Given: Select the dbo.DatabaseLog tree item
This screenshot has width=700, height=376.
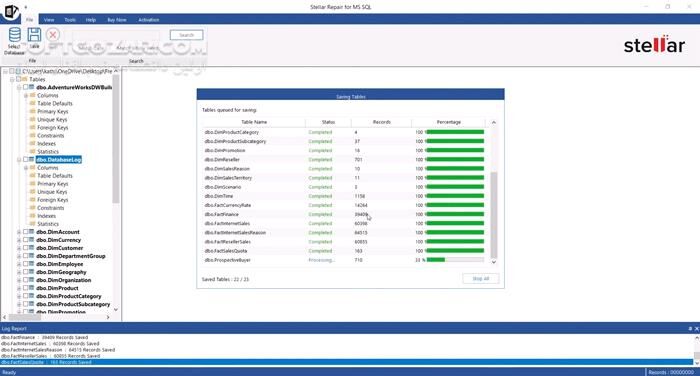Looking at the screenshot, I should [58, 159].
